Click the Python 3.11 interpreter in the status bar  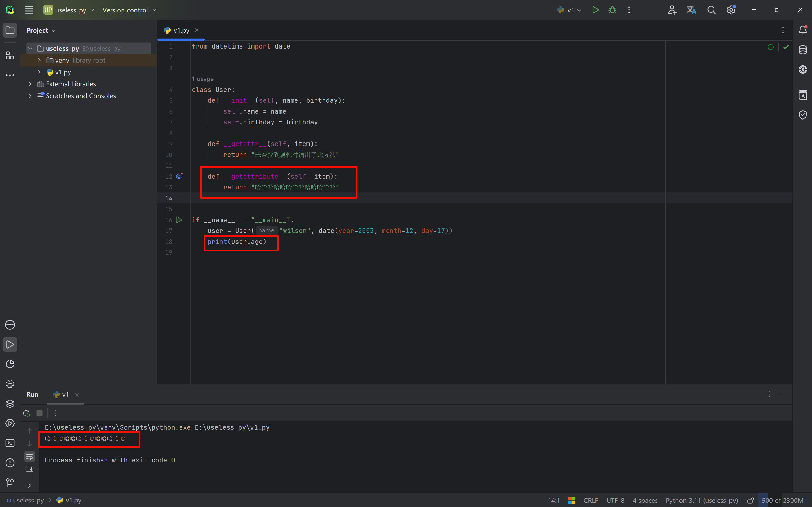701,500
